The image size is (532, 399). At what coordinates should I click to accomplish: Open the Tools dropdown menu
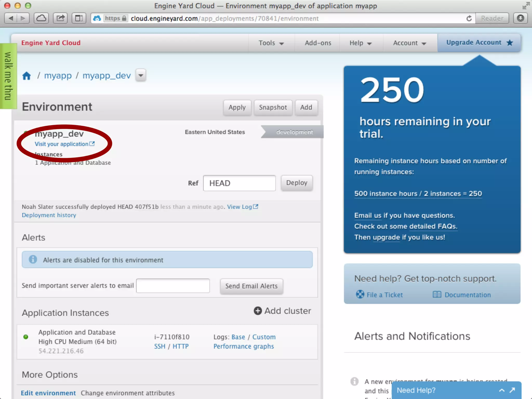tap(271, 43)
